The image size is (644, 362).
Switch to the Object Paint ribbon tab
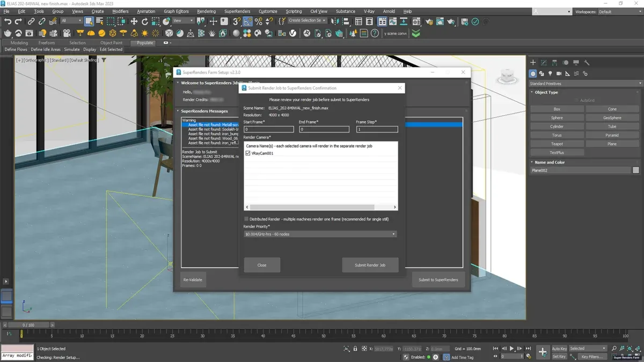pyautogui.click(x=111, y=43)
